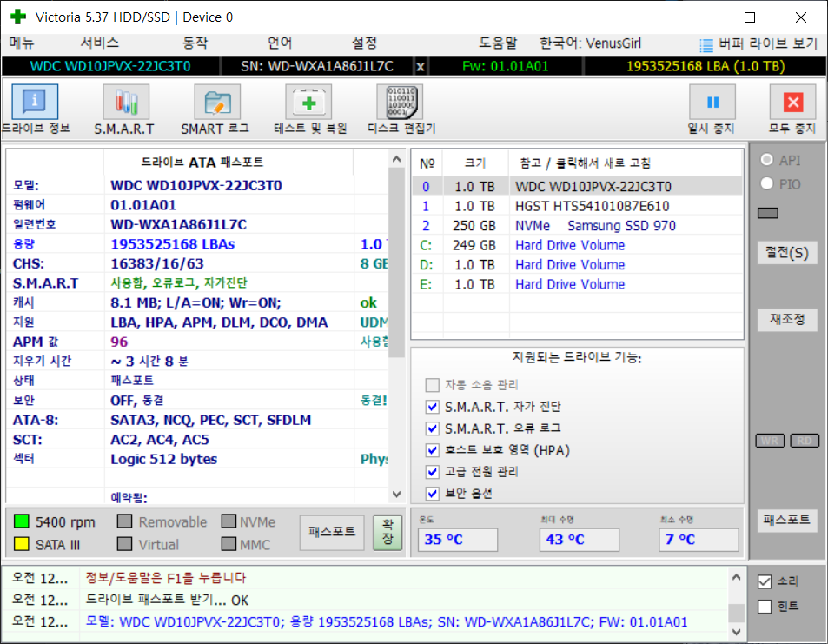Click the x next to serial number
Image resolution: width=828 pixels, height=644 pixels.
click(x=421, y=67)
